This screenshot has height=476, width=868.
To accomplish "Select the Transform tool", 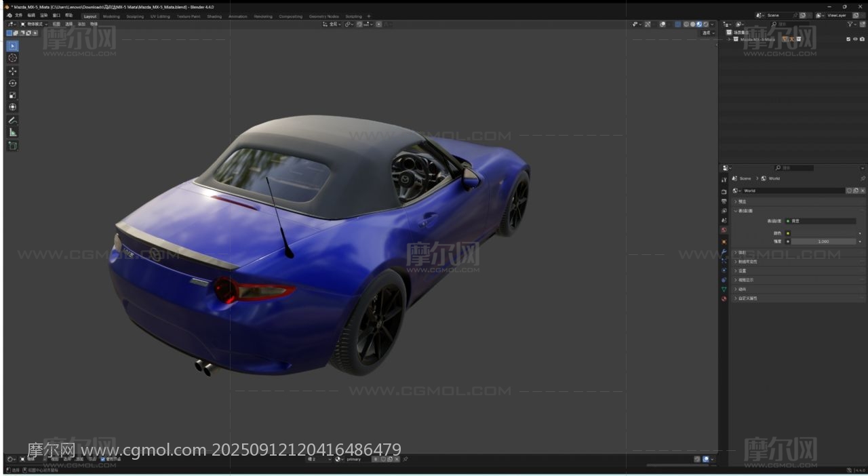I will pyautogui.click(x=12, y=107).
